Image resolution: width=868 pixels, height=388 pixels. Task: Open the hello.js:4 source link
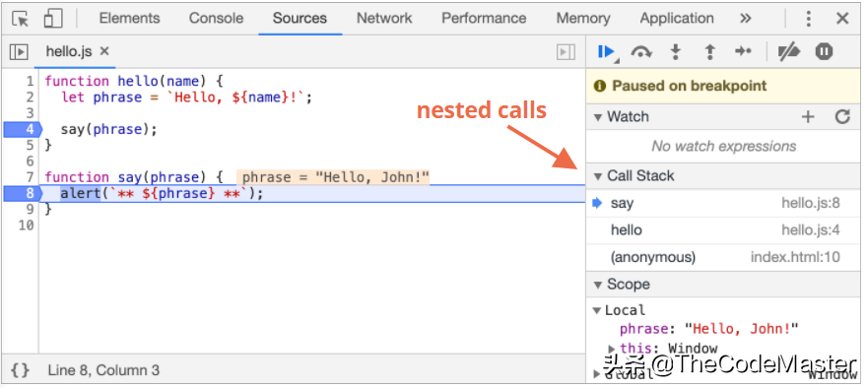[x=811, y=230]
